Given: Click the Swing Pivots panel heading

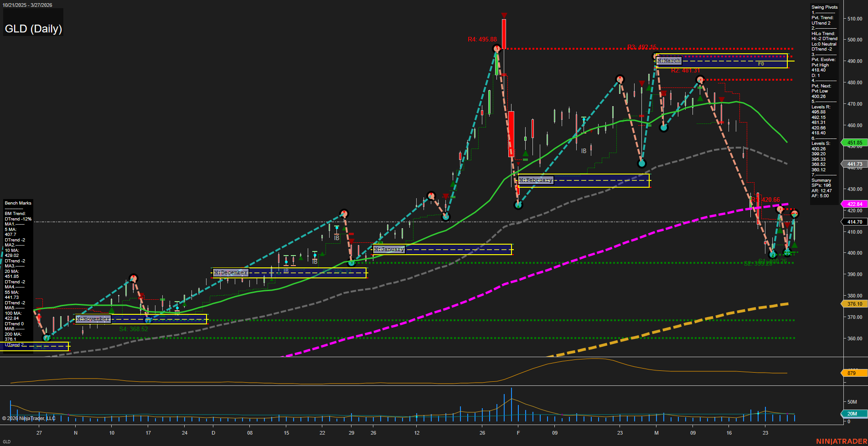Looking at the screenshot, I should coord(825,7).
